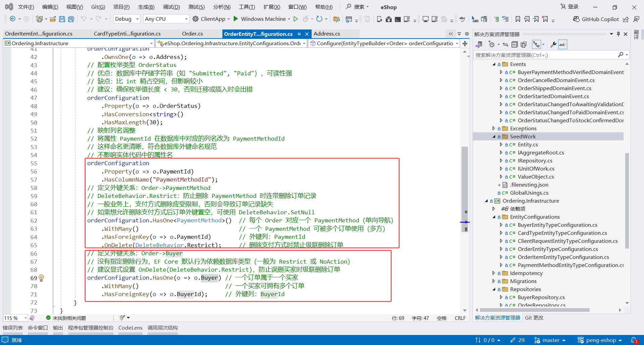Screen dimensions: 644x345
Task: Open the 文件(F) menu
Action: pyautogui.click(x=26, y=7)
